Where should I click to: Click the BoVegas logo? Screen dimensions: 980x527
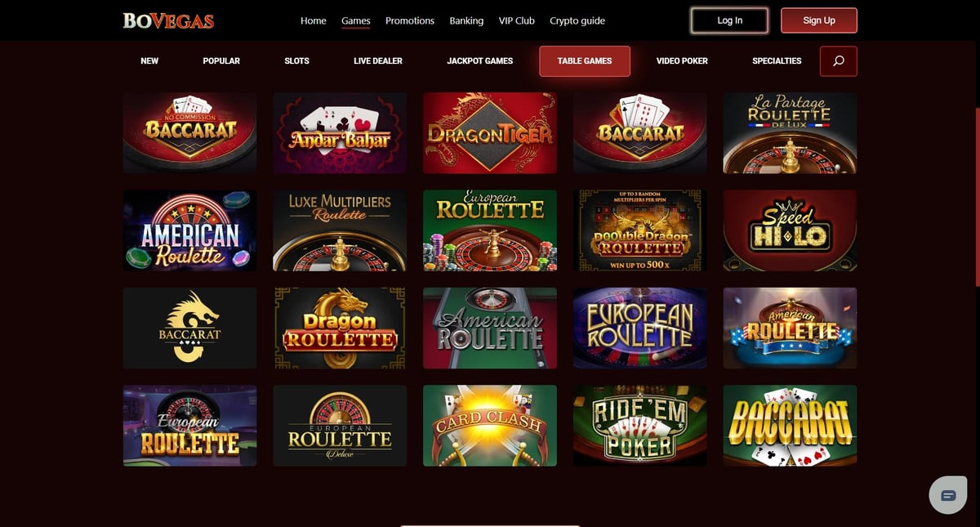[x=169, y=20]
